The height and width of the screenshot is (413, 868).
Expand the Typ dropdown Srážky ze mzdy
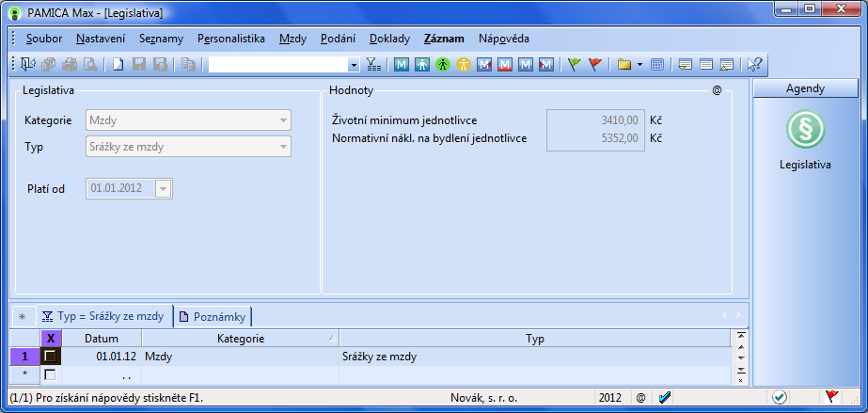click(x=282, y=147)
